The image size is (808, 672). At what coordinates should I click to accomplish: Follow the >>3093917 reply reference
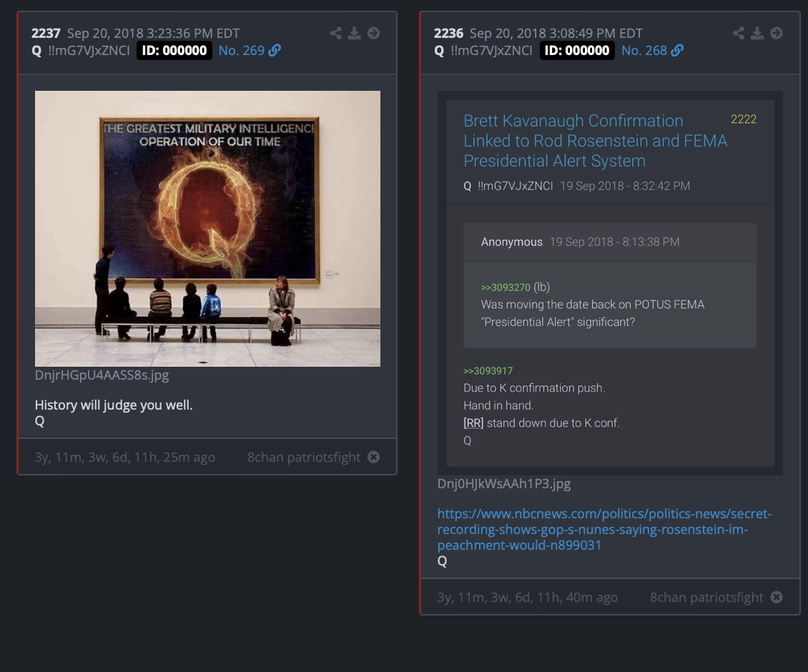(x=488, y=371)
